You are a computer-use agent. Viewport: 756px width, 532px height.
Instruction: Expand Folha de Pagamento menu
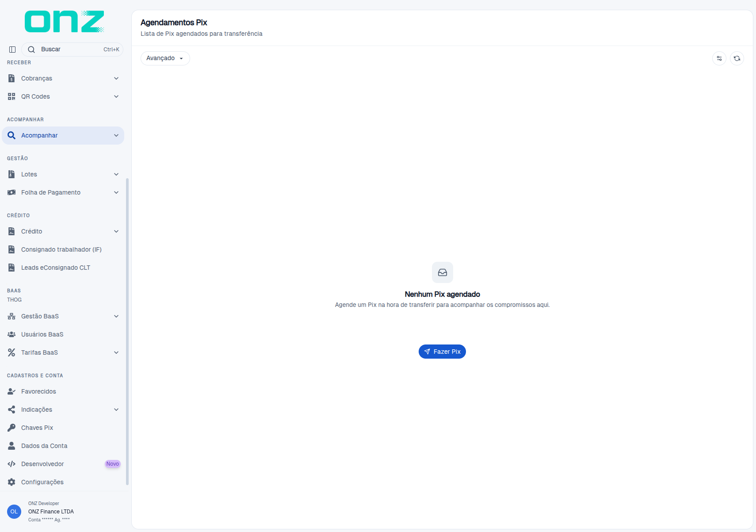pos(63,192)
